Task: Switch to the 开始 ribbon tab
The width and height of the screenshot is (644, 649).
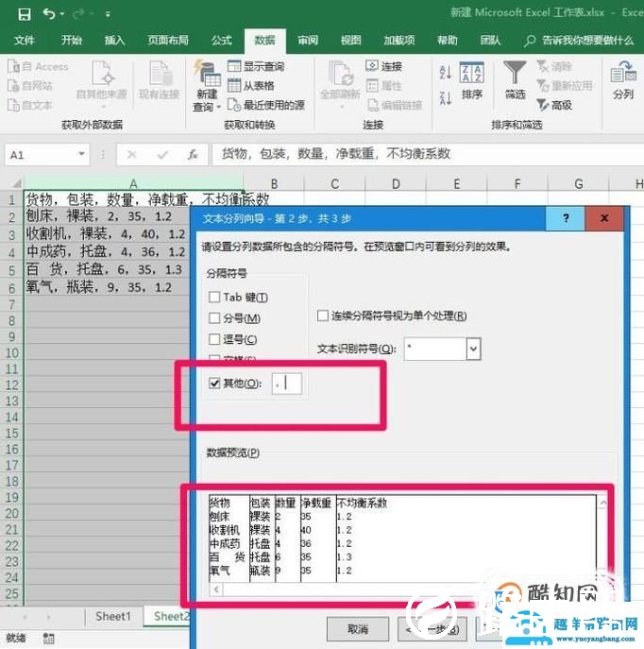Action: (72, 40)
